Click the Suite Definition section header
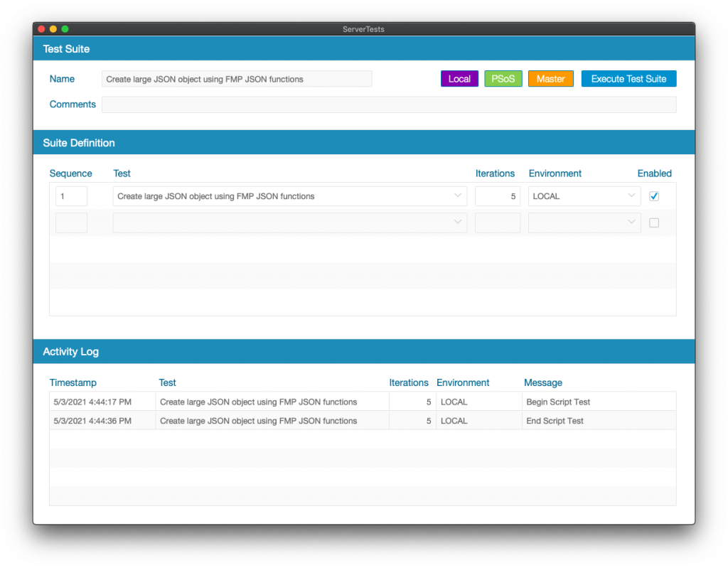This screenshot has width=728, height=568. click(x=78, y=142)
